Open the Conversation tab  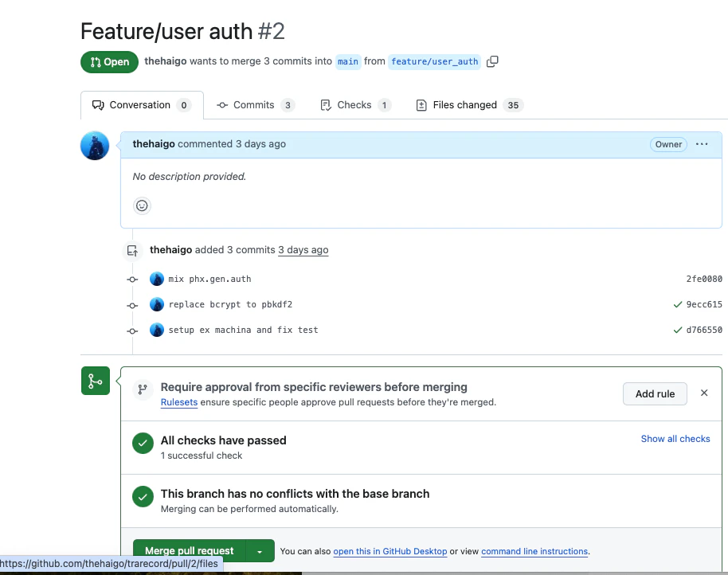point(142,105)
